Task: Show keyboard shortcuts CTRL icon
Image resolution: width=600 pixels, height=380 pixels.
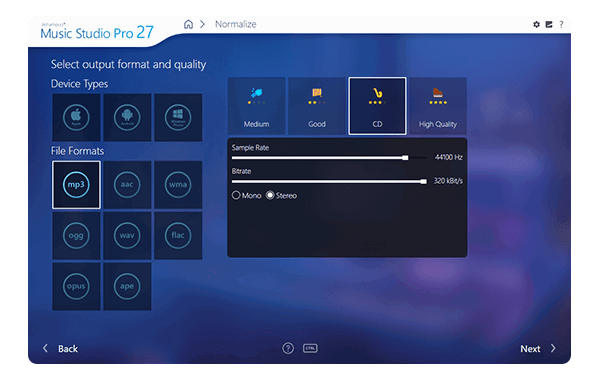Action: (x=310, y=348)
